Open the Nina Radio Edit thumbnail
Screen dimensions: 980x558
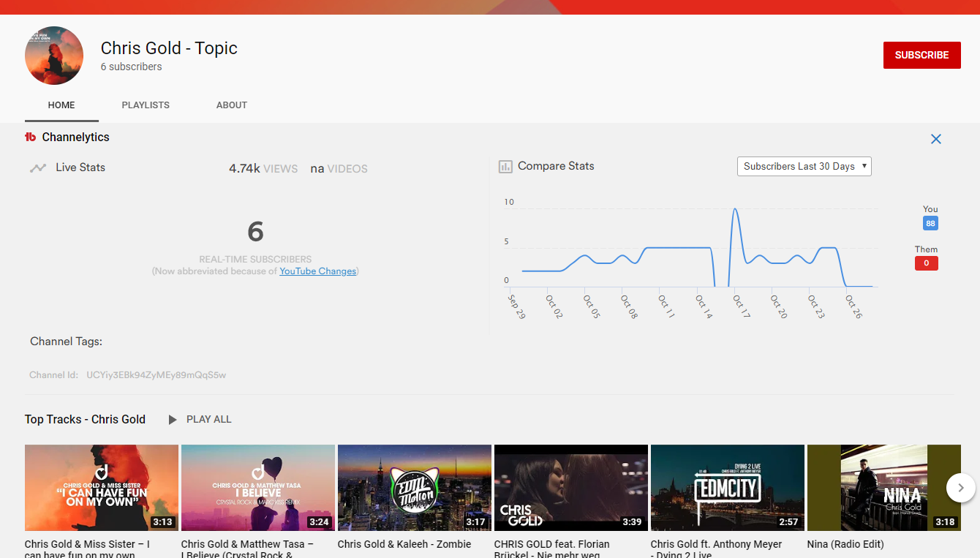884,488
